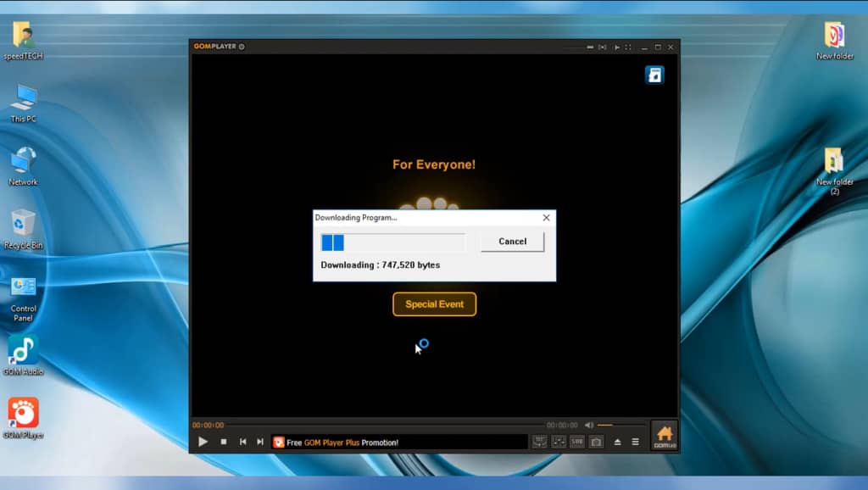868x490 pixels.
Task: Click the screen capture camera icon
Action: point(597,442)
